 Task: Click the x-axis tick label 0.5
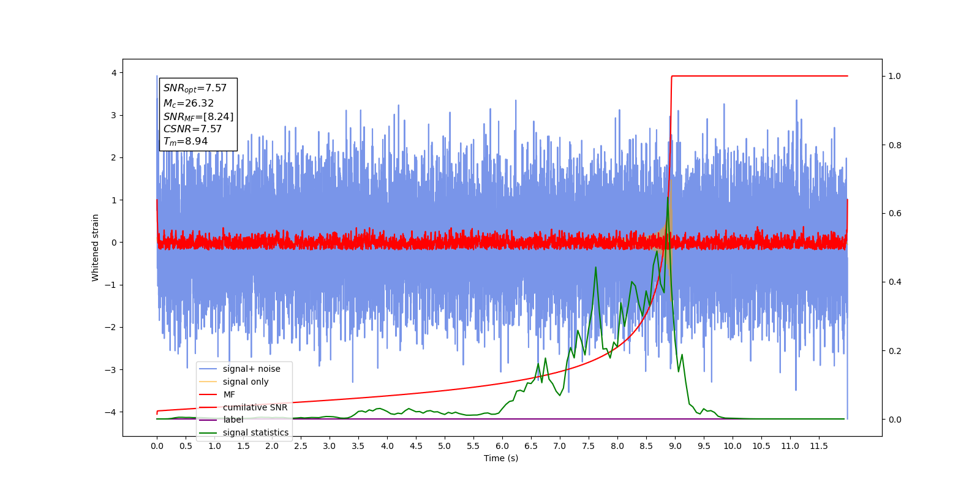[186, 446]
